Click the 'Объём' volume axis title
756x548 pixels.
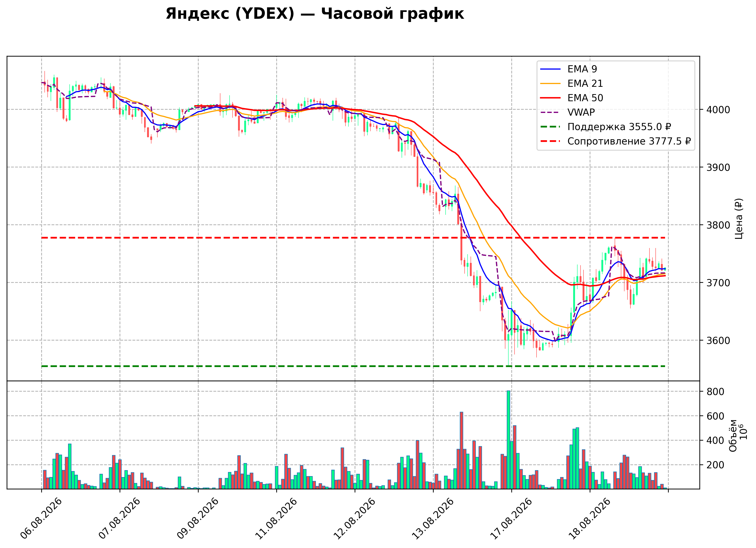(x=733, y=435)
